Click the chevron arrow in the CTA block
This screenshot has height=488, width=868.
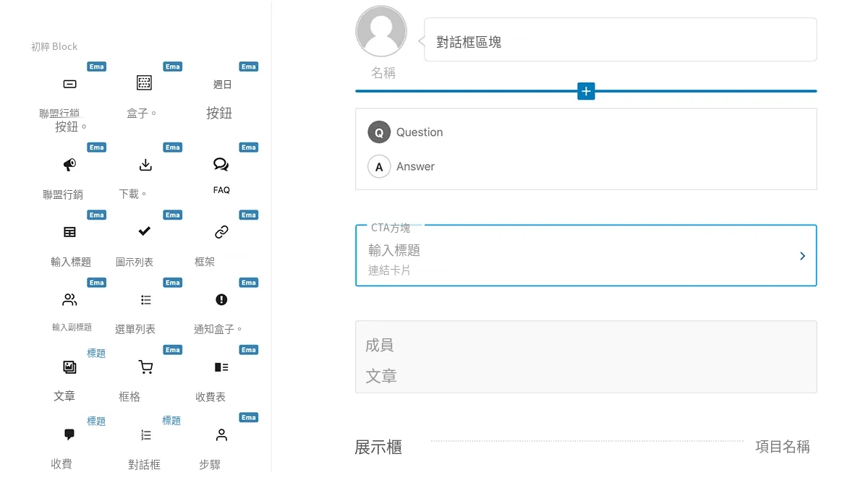pos(802,256)
